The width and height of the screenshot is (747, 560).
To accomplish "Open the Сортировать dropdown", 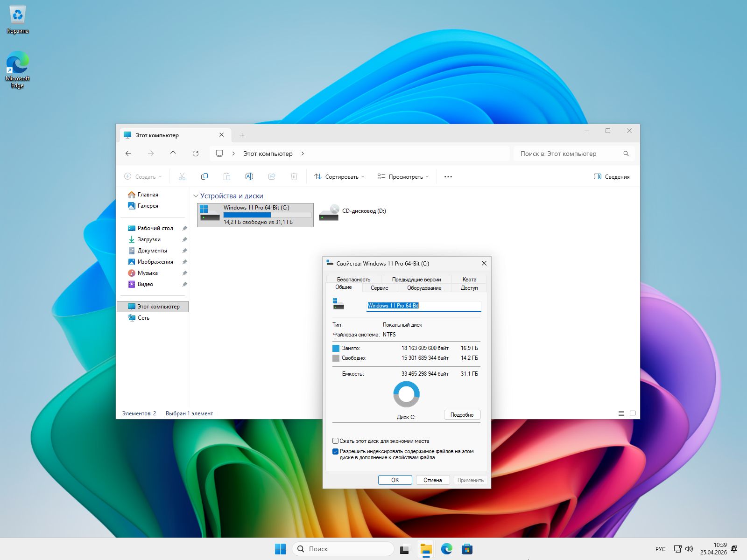I will click(339, 177).
